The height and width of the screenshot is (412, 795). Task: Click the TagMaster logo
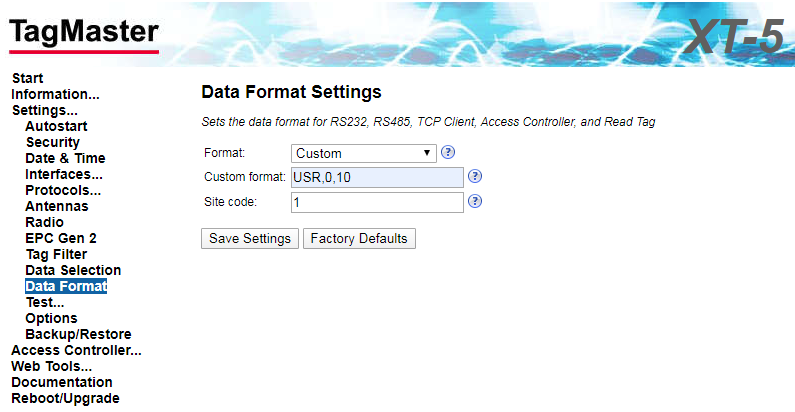click(84, 34)
